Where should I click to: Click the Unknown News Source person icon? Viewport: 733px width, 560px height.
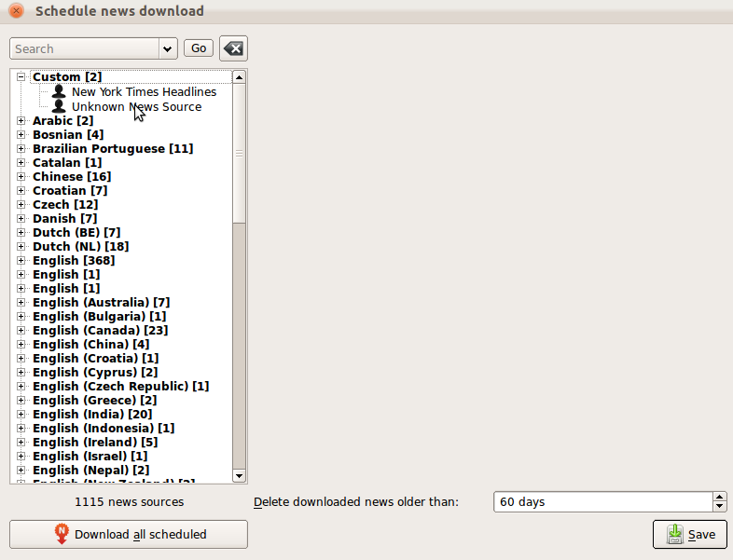pyautogui.click(x=59, y=106)
